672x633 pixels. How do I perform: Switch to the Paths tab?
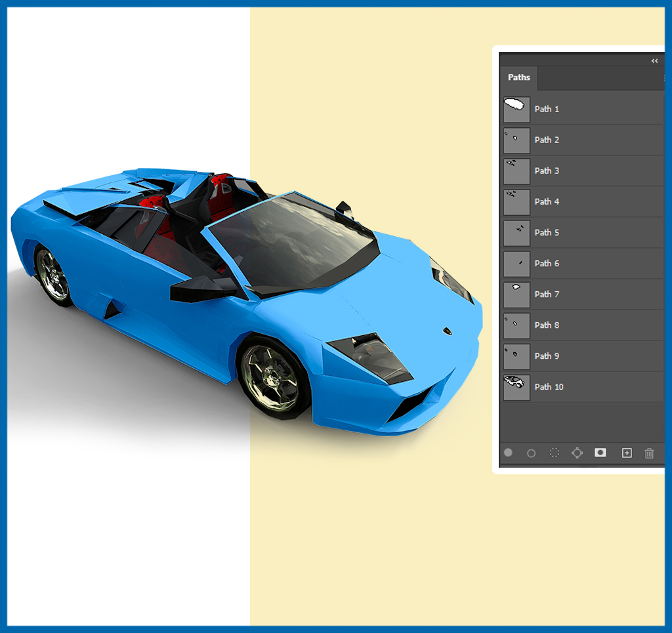[x=518, y=77]
